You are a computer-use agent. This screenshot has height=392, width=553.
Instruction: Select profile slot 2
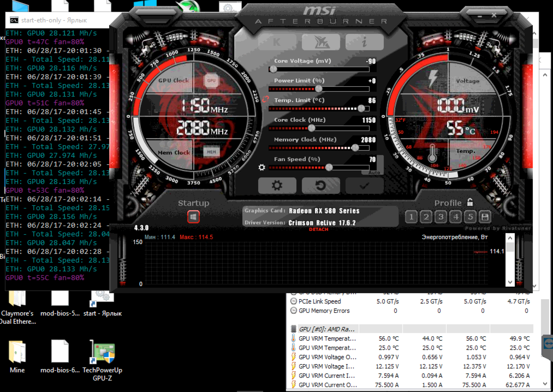[426, 217]
